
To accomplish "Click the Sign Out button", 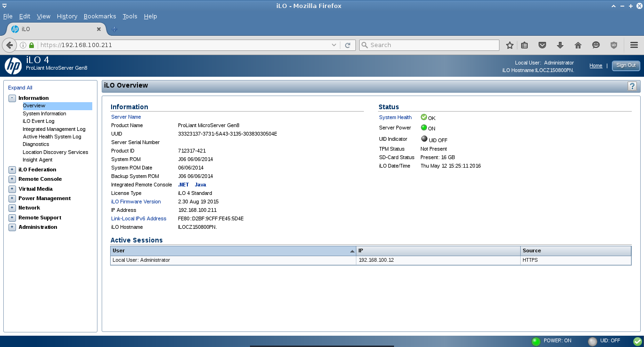I will (626, 65).
